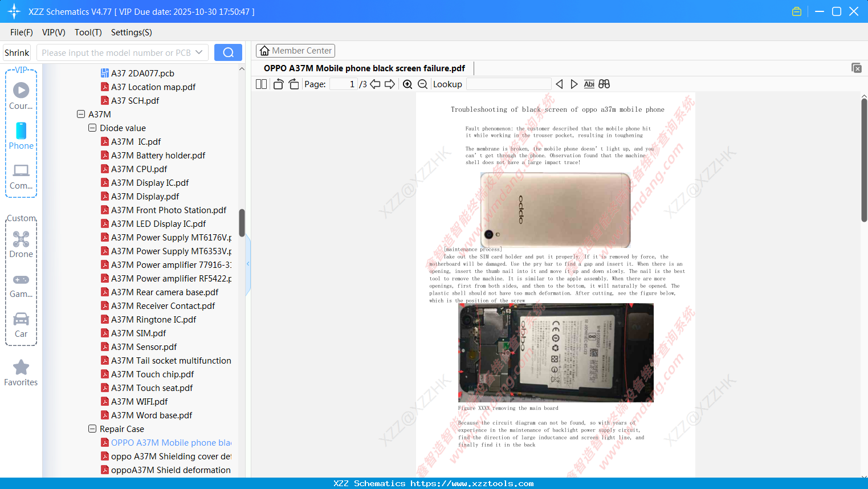
Task: Open the Car category
Action: [x=21, y=324]
